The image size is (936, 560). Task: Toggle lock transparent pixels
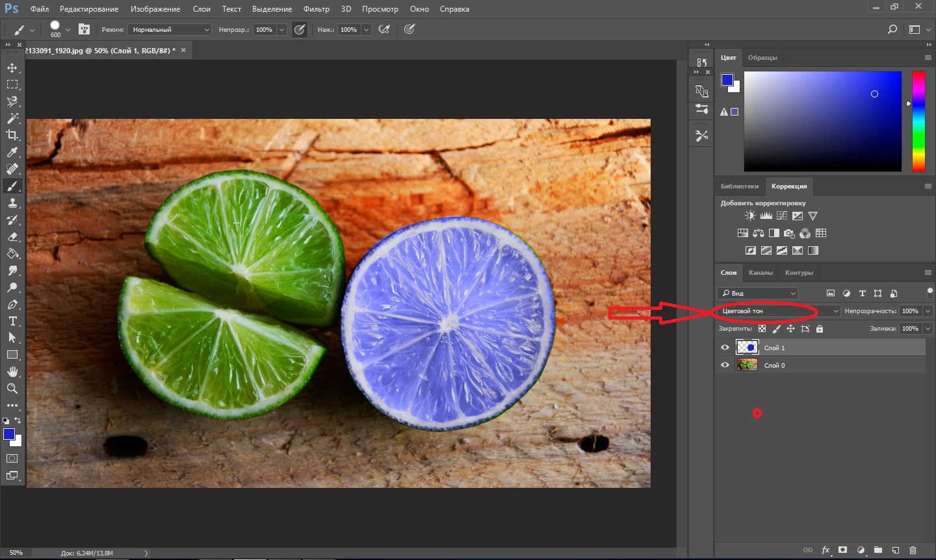point(762,329)
